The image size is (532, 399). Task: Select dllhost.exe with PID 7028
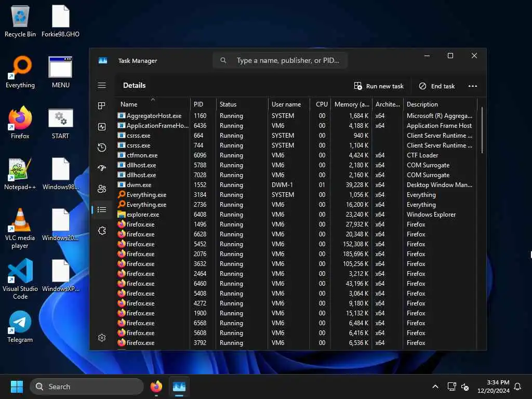coord(297,175)
